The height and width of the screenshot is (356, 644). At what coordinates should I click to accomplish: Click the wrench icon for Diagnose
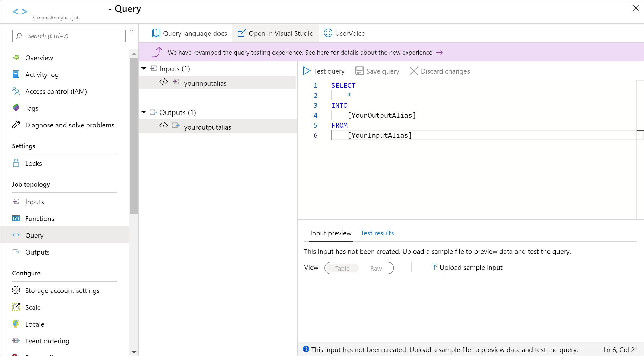16,125
